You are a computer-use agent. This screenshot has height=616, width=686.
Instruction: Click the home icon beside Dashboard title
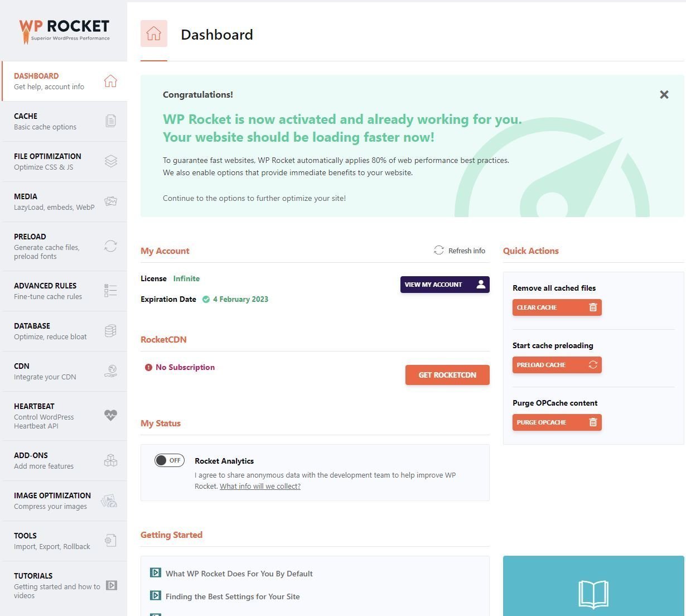coord(154,33)
